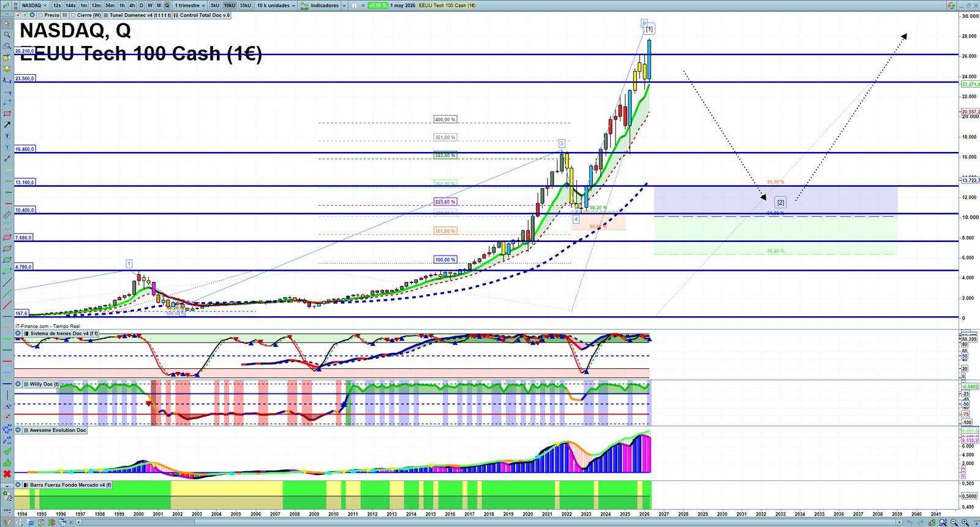Click the undo arrow at bottom right
The image size is (980, 527).
click(910, 523)
